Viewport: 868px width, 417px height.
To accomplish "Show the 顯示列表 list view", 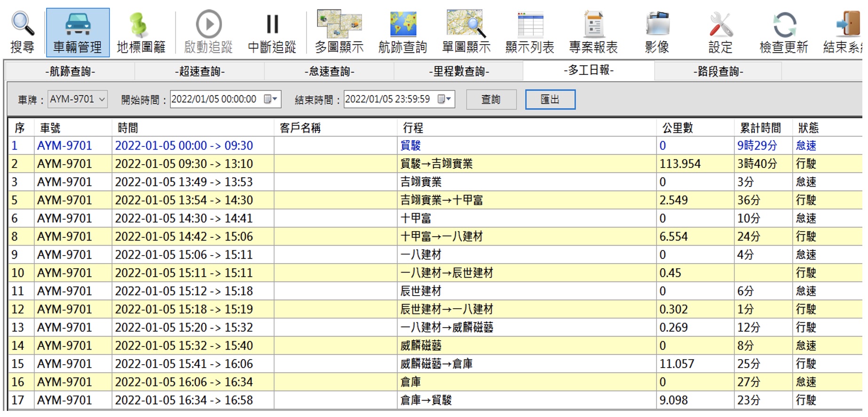I will [x=530, y=24].
